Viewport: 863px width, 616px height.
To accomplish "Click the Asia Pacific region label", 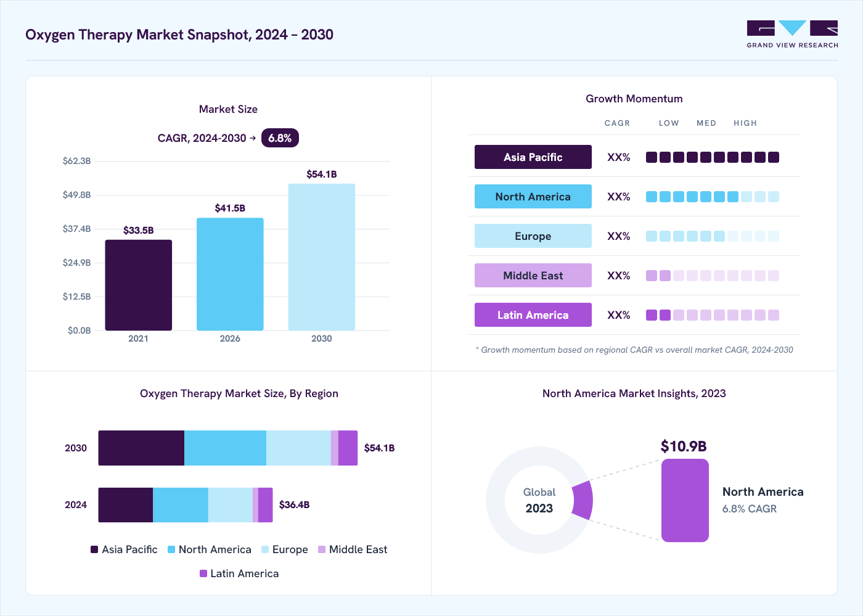I will 533,157.
